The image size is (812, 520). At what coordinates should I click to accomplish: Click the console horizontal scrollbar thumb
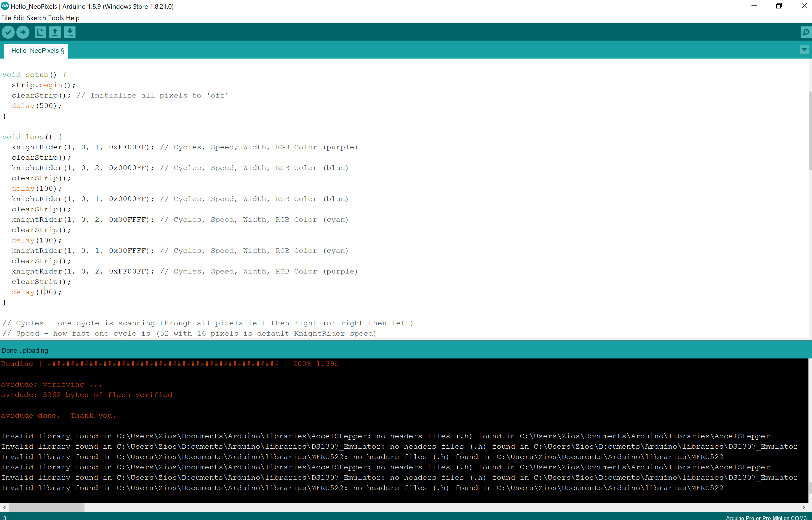(x=47, y=507)
